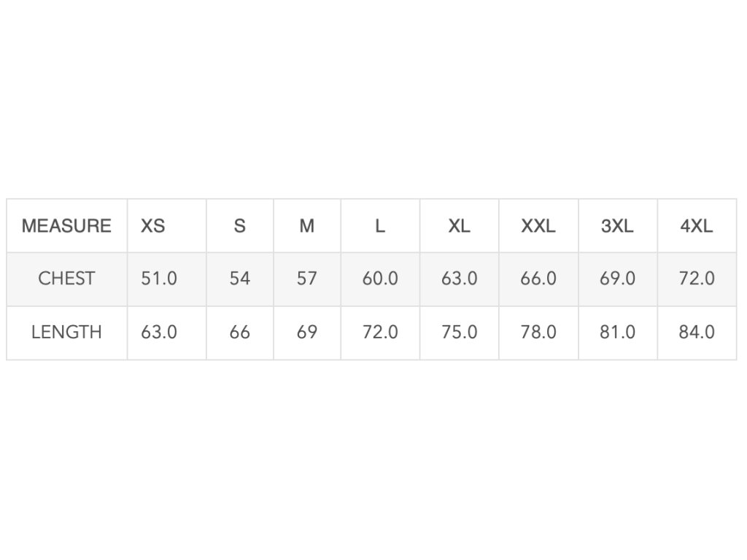The width and height of the screenshot is (747, 560).
Task: Click the L size column header
Action: click(380, 226)
